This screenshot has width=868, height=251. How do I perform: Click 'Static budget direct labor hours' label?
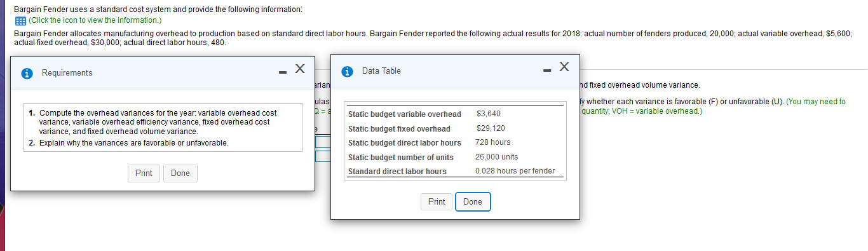pyautogui.click(x=405, y=143)
